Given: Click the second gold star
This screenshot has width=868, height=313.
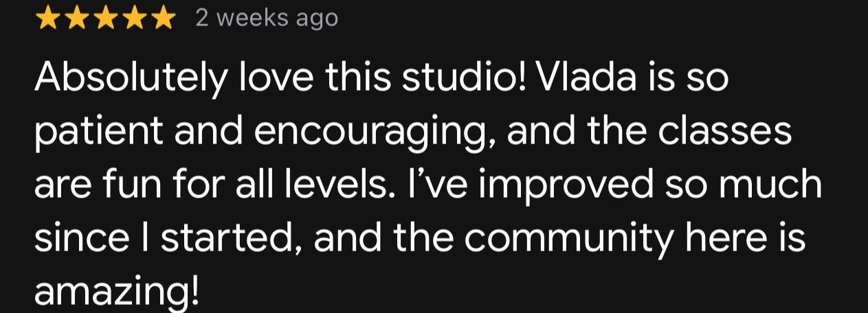Looking at the screenshot, I should 76,19.
